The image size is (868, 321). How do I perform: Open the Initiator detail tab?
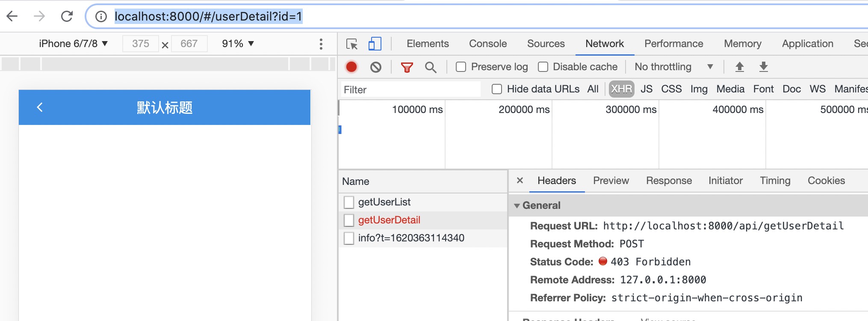pos(726,181)
